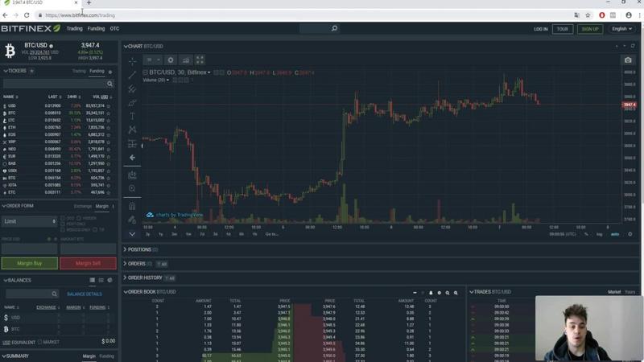
Task: Select the trend line drawing tool
Action: (x=132, y=75)
